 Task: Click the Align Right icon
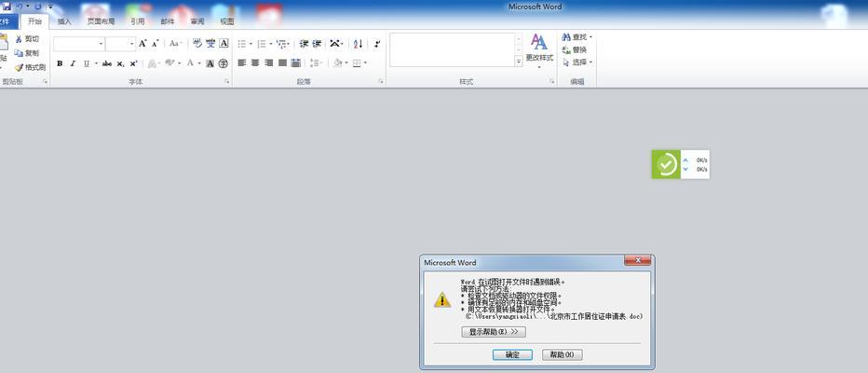[x=268, y=63]
